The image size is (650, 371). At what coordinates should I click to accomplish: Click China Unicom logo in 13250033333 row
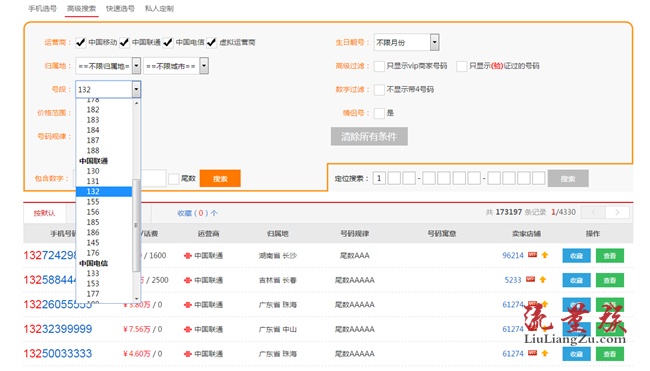point(187,354)
